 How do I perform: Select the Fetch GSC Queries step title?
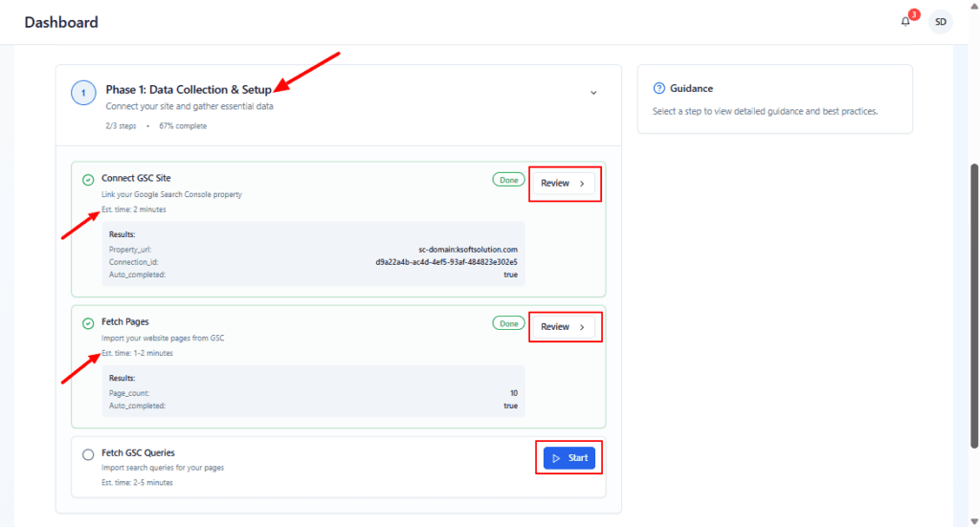point(138,452)
